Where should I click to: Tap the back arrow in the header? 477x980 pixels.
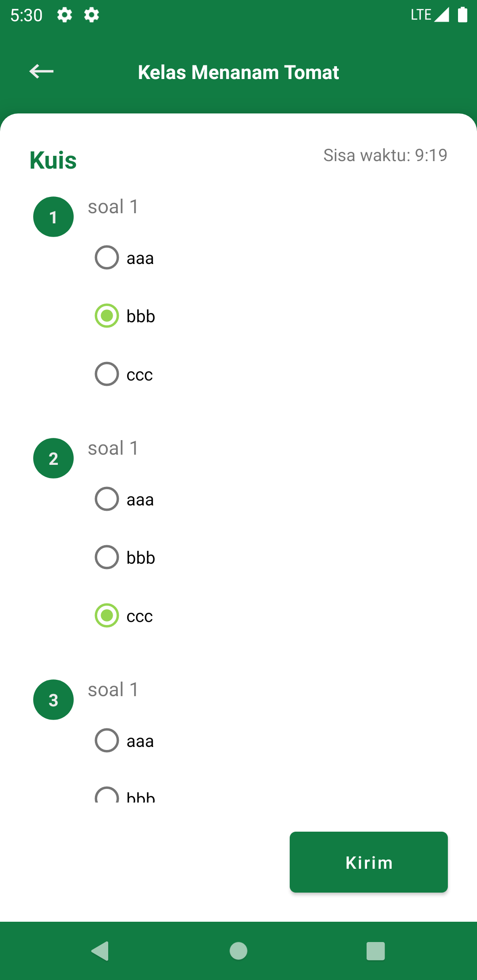pyautogui.click(x=41, y=71)
